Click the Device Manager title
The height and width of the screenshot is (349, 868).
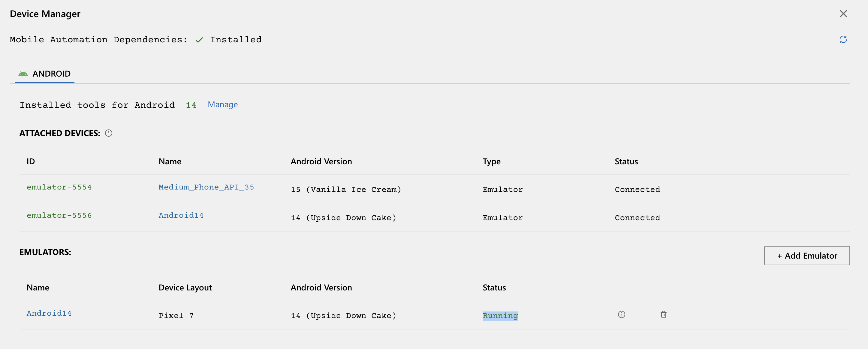click(x=45, y=14)
